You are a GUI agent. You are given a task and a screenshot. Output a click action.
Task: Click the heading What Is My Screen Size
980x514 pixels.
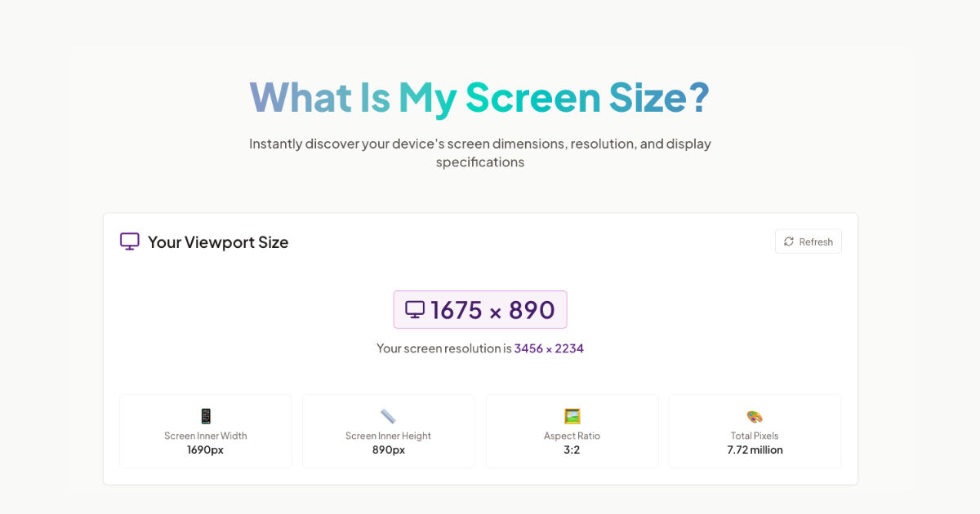coord(479,97)
